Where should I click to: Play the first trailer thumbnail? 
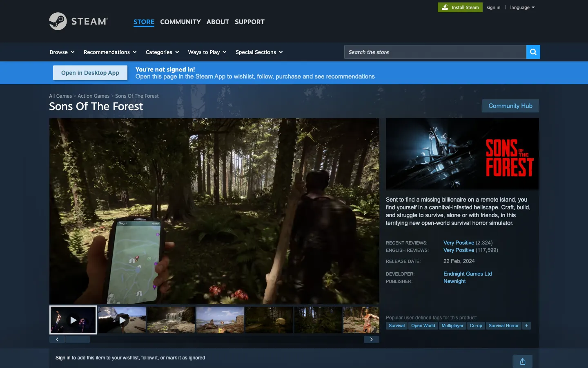point(73,320)
